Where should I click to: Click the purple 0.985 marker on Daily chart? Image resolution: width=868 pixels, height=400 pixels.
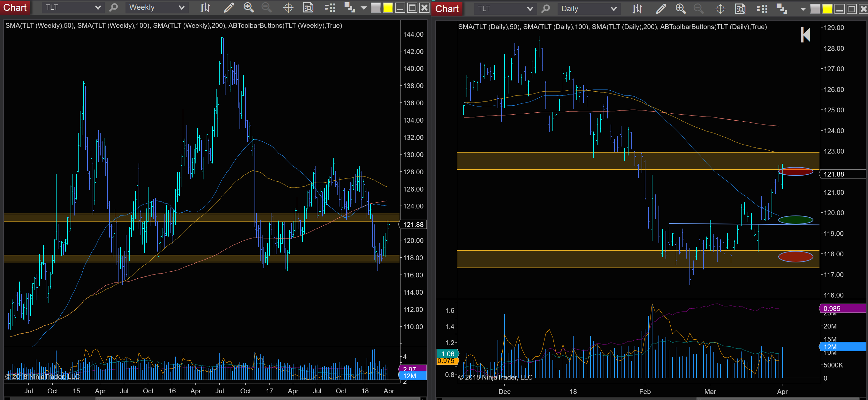(x=842, y=308)
